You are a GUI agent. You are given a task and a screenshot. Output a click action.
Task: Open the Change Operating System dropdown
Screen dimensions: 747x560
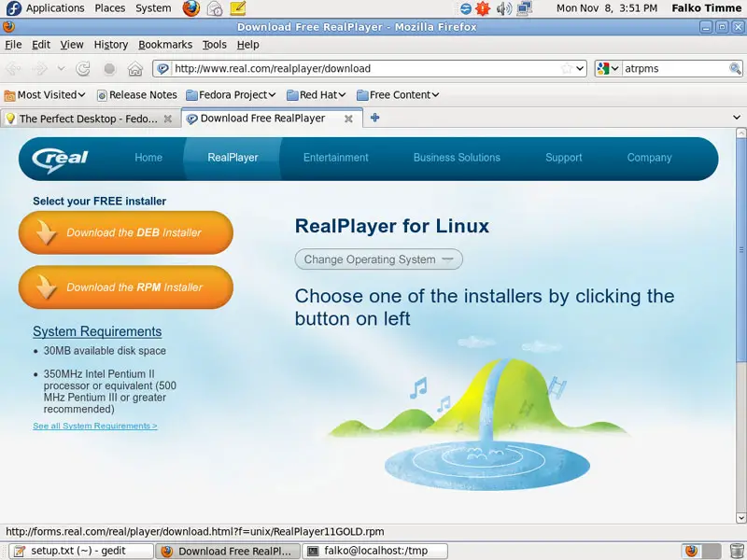click(x=379, y=259)
